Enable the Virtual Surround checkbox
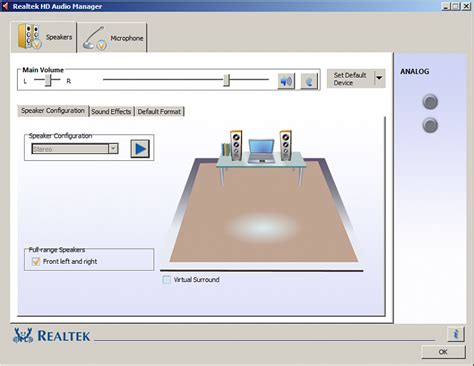Screen dimensions: 474x366 [x=166, y=279]
